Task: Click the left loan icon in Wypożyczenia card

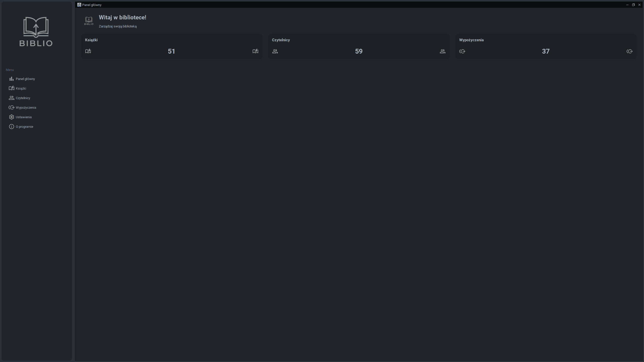Action: 462,51
